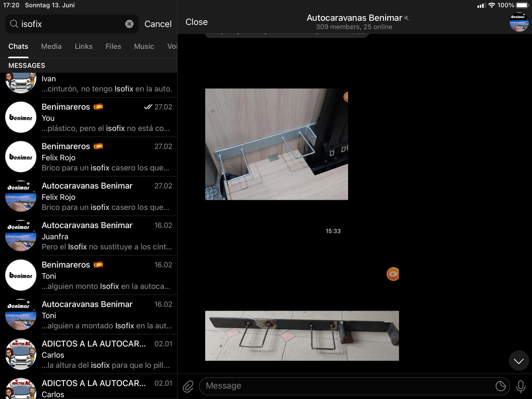532x399 pixels.
Task: Tap the 17:20 clock in status bar
Action: (x=11, y=5)
